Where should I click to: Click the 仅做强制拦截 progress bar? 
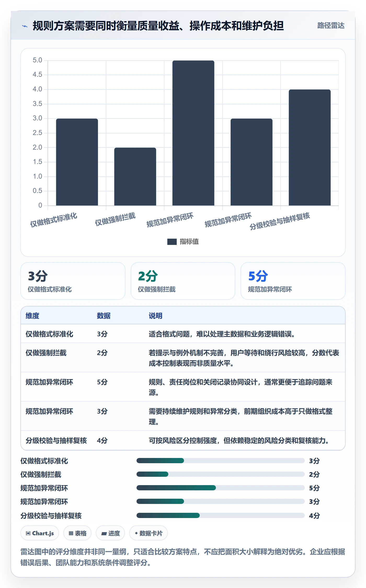click(220, 474)
